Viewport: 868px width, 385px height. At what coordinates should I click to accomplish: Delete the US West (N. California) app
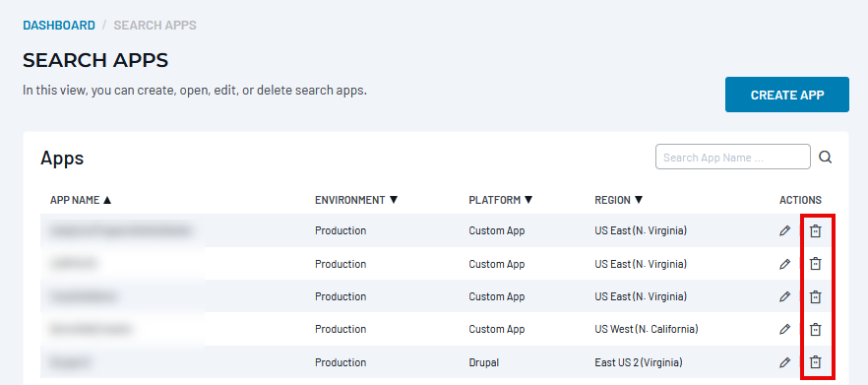point(816,330)
